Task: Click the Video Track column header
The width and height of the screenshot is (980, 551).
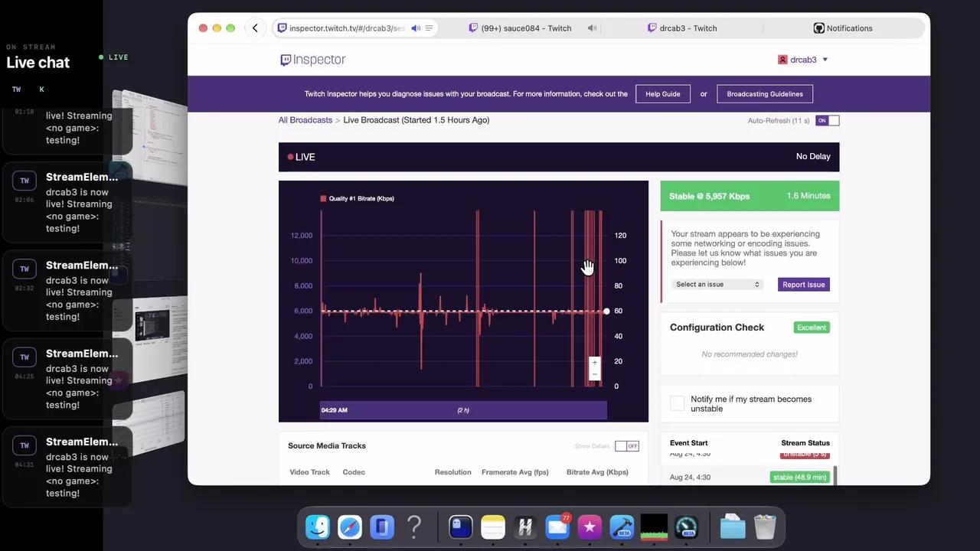Action: (x=310, y=472)
